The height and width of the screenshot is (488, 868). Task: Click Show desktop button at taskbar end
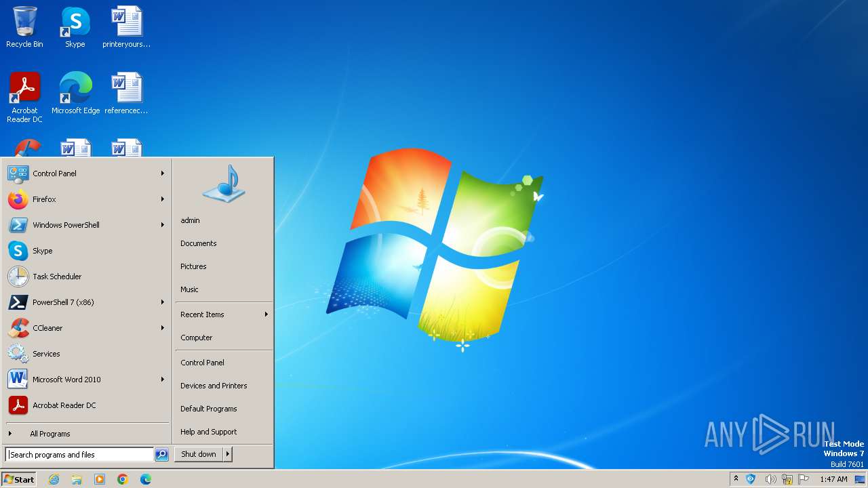[860, 479]
